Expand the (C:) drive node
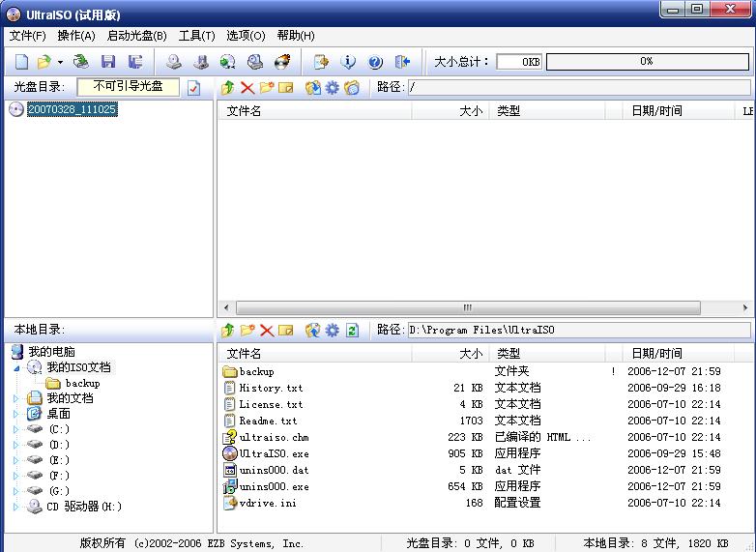The image size is (756, 552). tap(15, 429)
